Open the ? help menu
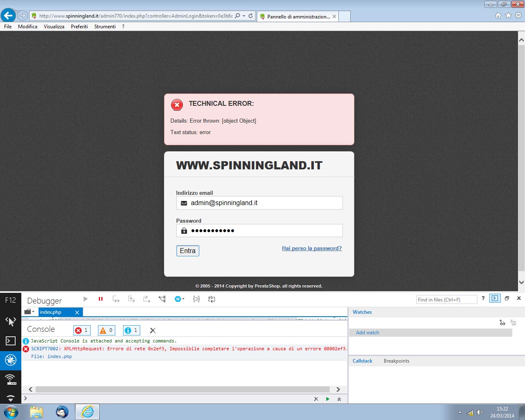This screenshot has width=525, height=420. (x=123, y=26)
